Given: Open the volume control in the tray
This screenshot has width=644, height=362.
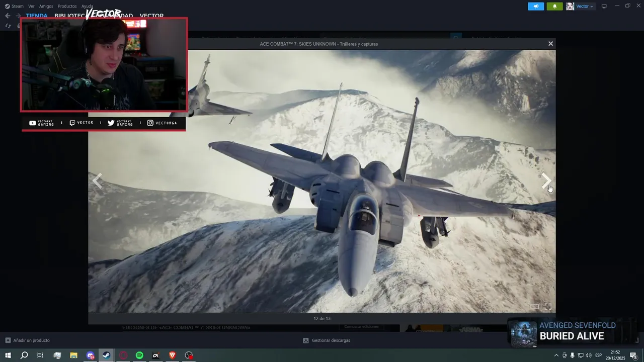Looking at the screenshot, I should coord(589,355).
